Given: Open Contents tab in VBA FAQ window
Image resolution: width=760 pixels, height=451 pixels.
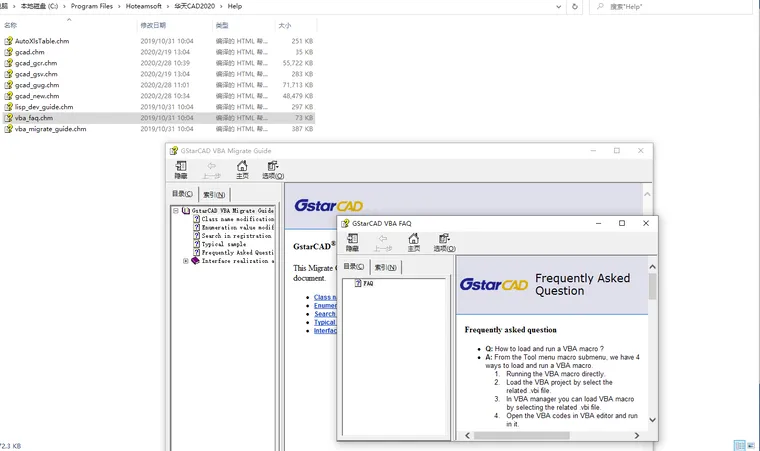Looking at the screenshot, I should click(x=353, y=267).
